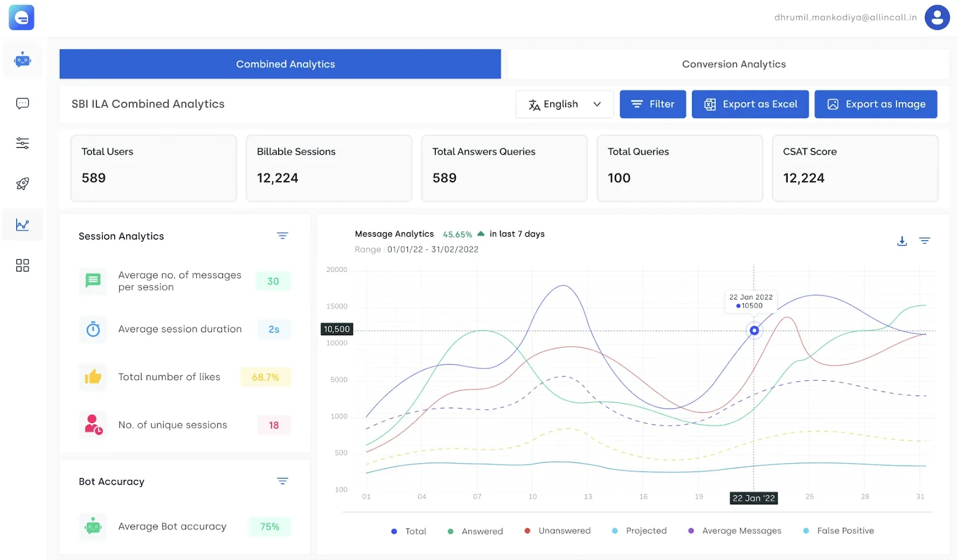
Task: Switch to Combined Analytics tab
Action: click(x=280, y=64)
